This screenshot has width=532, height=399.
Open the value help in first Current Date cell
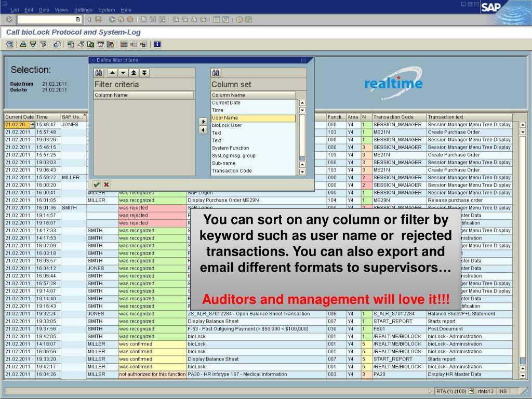pyautogui.click(x=32, y=125)
